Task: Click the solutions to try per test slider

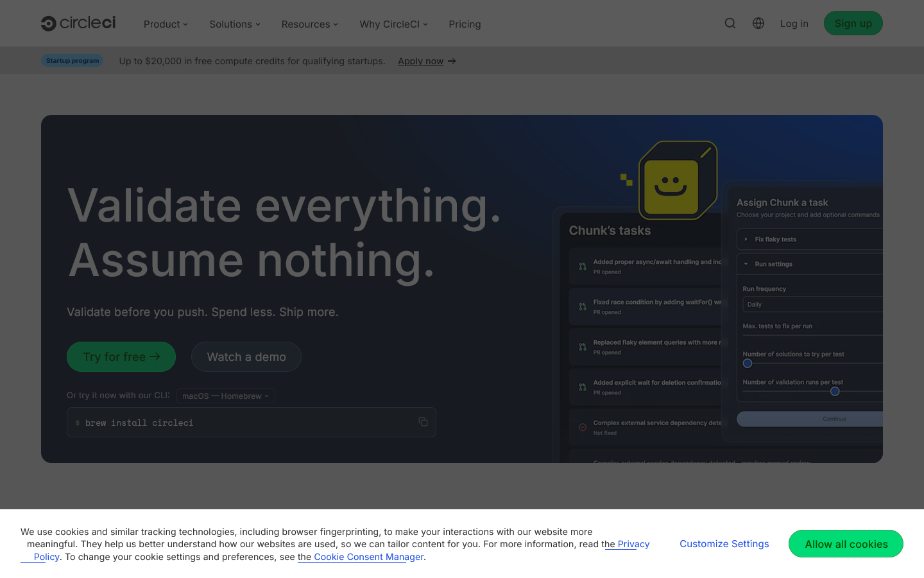Action: click(812, 363)
